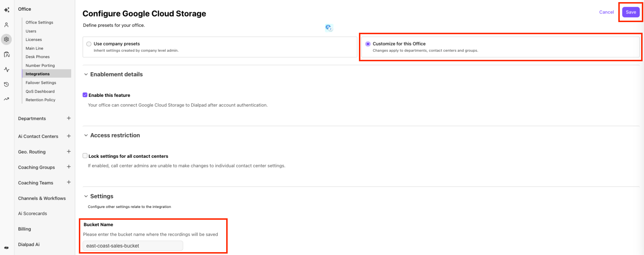
Task: Open Coaching Teams section
Action: pos(36,183)
